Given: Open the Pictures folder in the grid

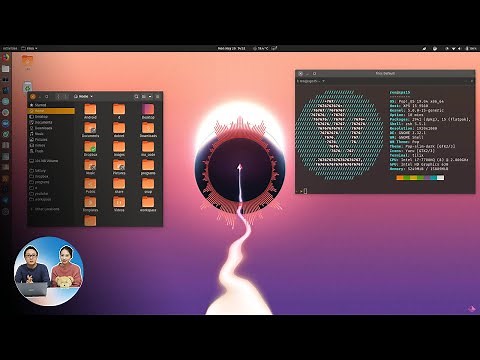Looking at the screenshot, I should click(119, 167).
